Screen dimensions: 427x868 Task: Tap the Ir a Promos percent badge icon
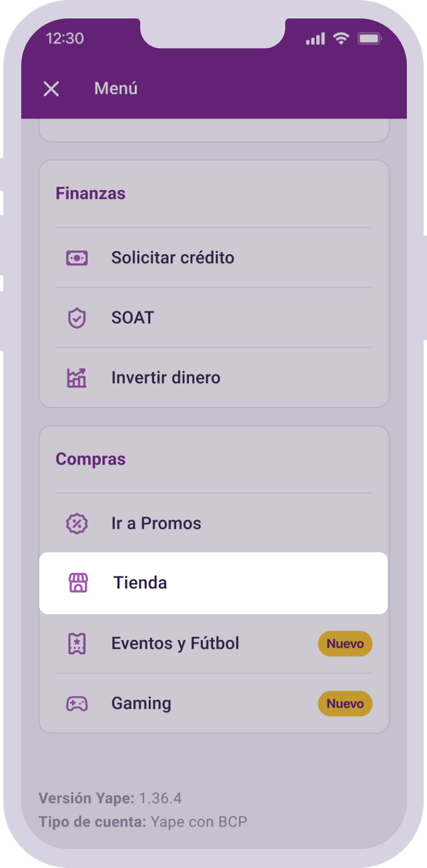click(x=77, y=524)
